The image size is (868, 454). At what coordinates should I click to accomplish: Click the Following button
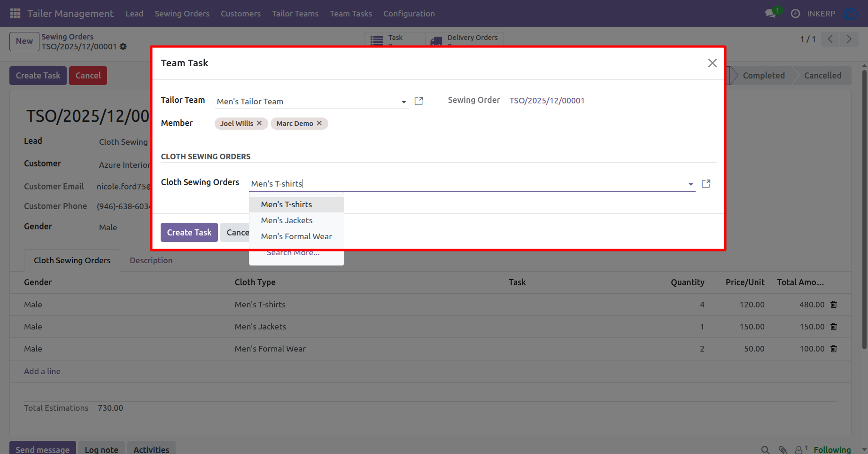pyautogui.click(x=832, y=450)
